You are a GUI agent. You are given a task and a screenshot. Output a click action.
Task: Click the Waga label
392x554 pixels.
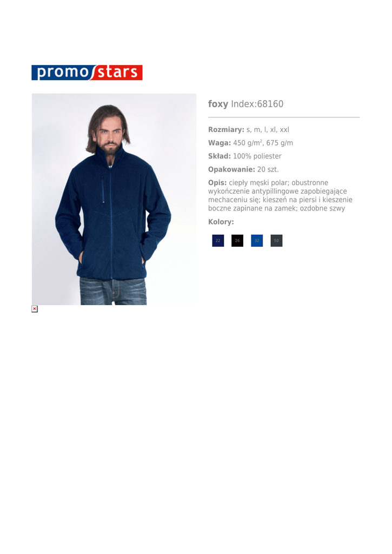(x=220, y=143)
